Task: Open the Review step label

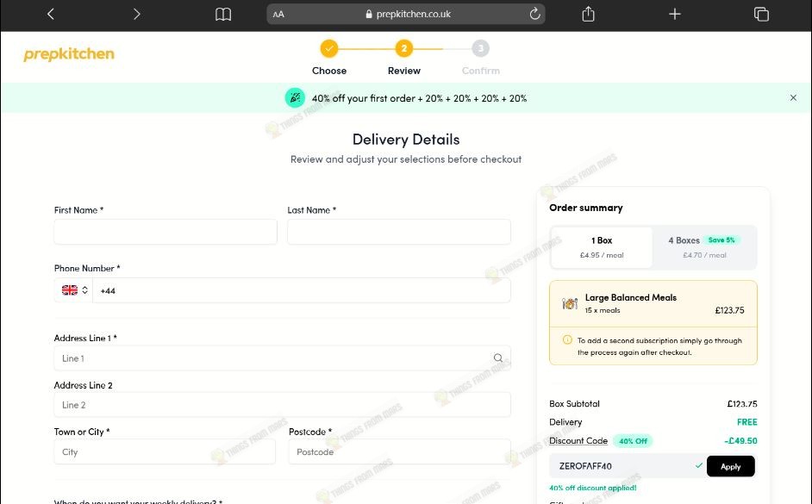Action: 404,71
